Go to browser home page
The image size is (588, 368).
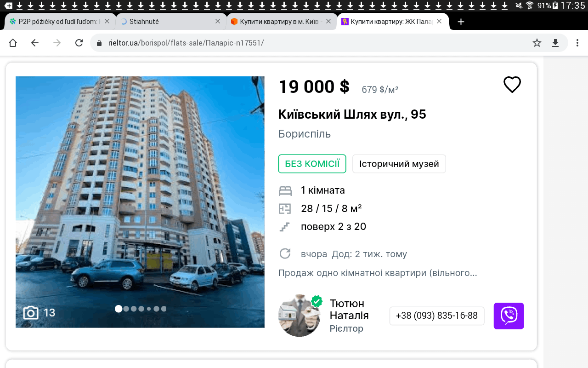(13, 43)
